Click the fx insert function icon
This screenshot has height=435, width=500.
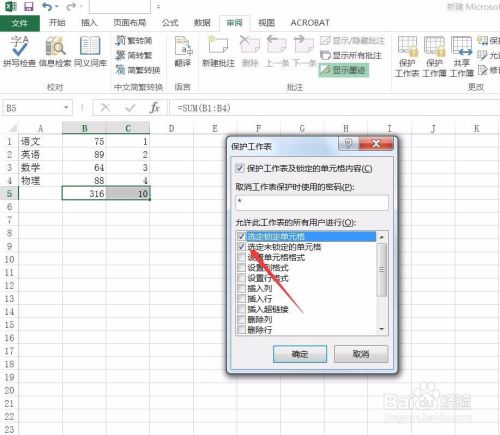click(x=155, y=108)
